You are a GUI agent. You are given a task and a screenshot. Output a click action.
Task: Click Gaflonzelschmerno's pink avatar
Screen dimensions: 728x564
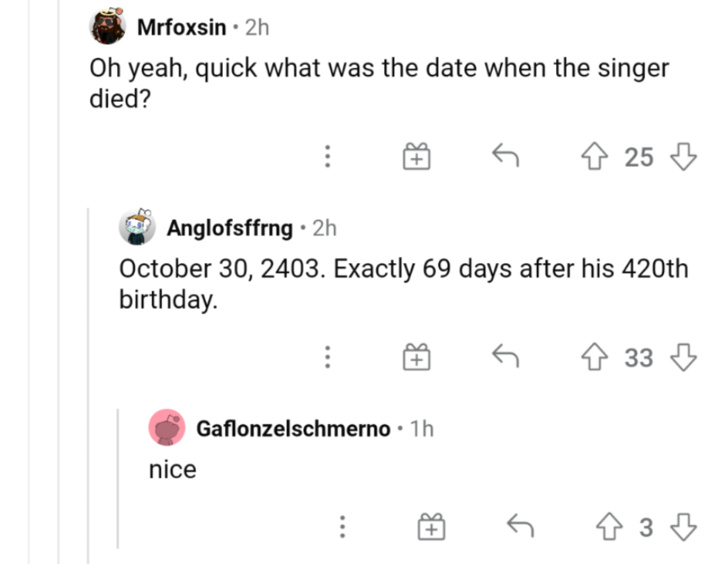167,428
